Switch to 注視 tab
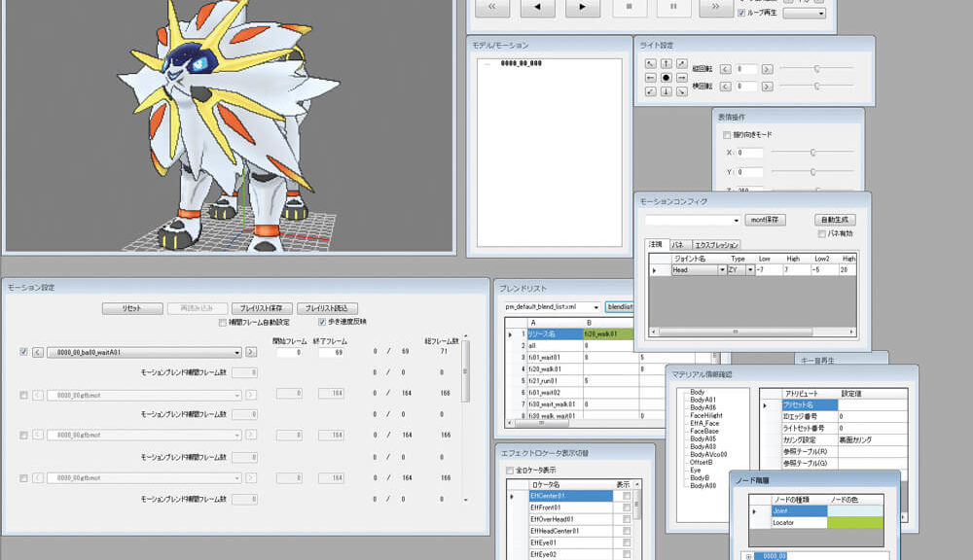Viewport: 973px width, 560px height. (656, 244)
